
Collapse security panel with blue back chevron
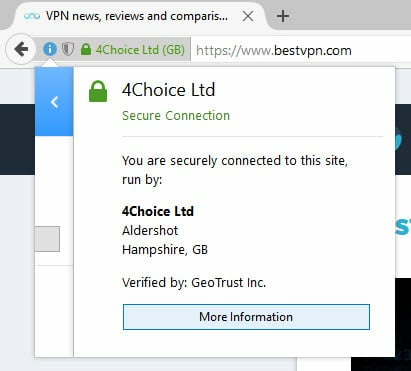click(x=54, y=102)
